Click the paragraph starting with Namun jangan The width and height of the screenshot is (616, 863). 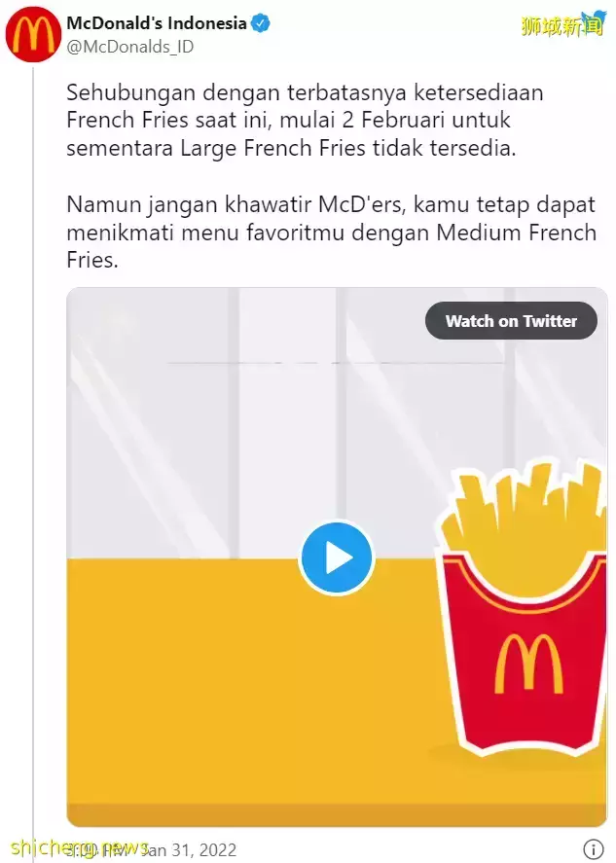(x=332, y=233)
